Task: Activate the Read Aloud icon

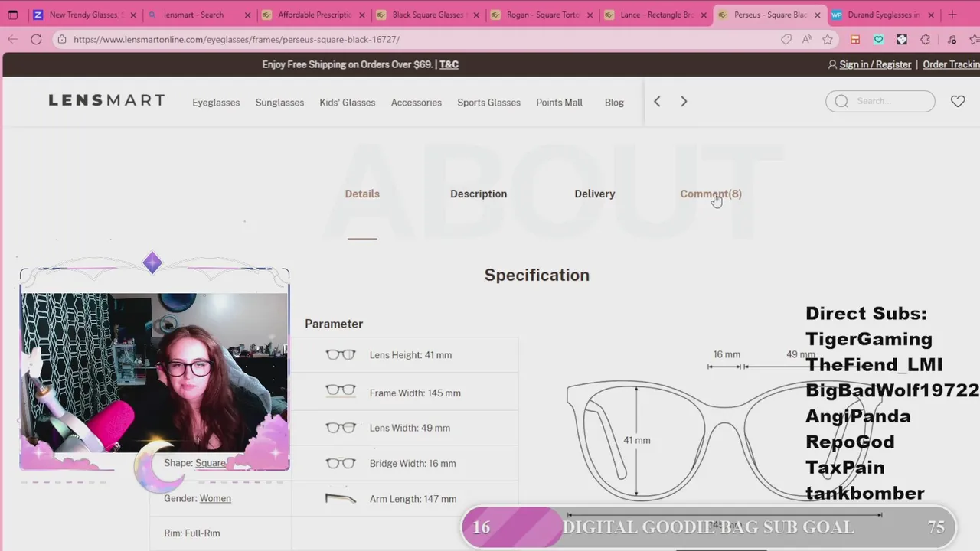Action: (807, 39)
